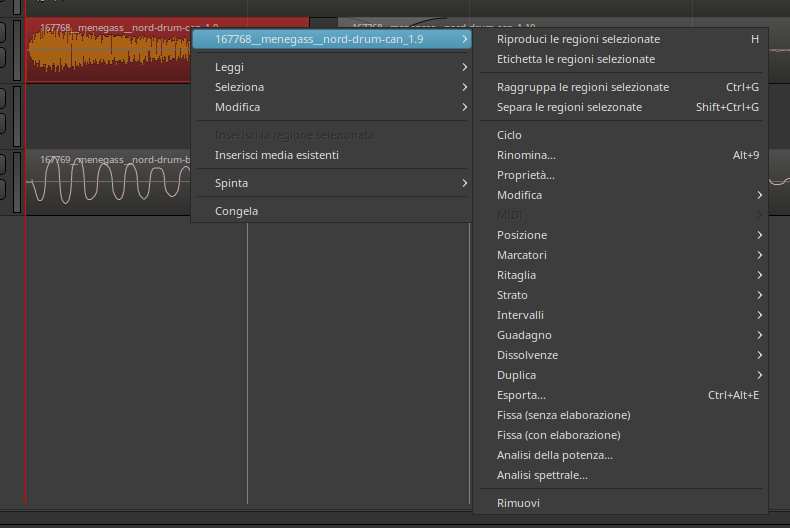Open Analisi spettrale... option
Viewport: 790px width, 528px height.
point(542,475)
